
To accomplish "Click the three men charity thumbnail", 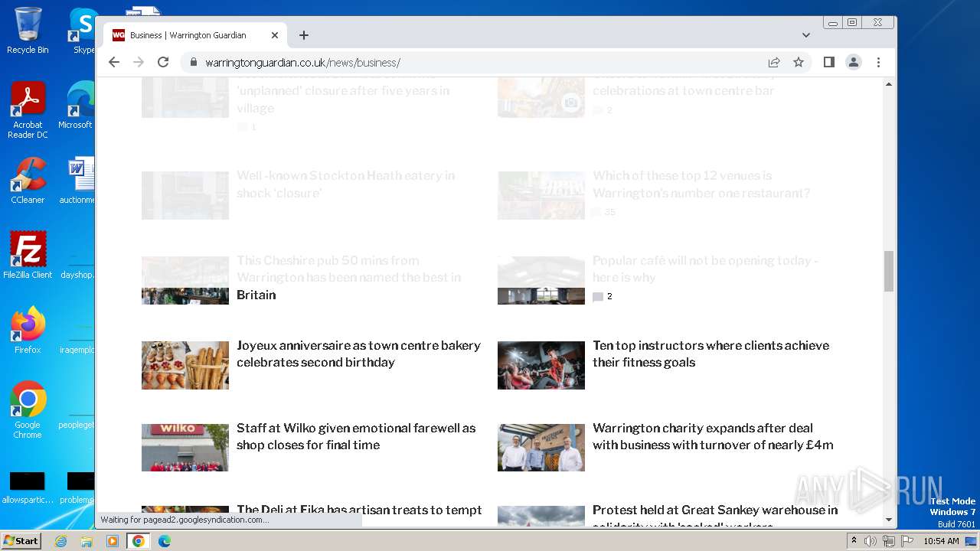I will [541, 448].
